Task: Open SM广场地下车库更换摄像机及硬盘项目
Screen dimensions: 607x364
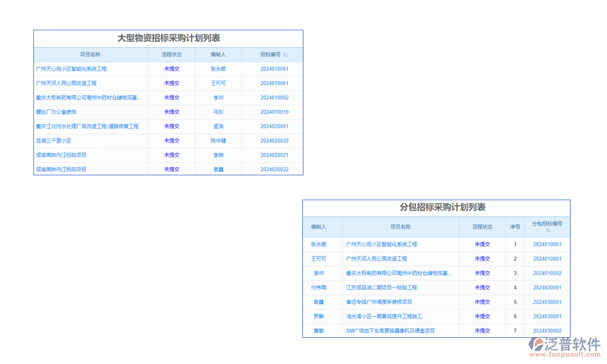Action: tap(390, 331)
